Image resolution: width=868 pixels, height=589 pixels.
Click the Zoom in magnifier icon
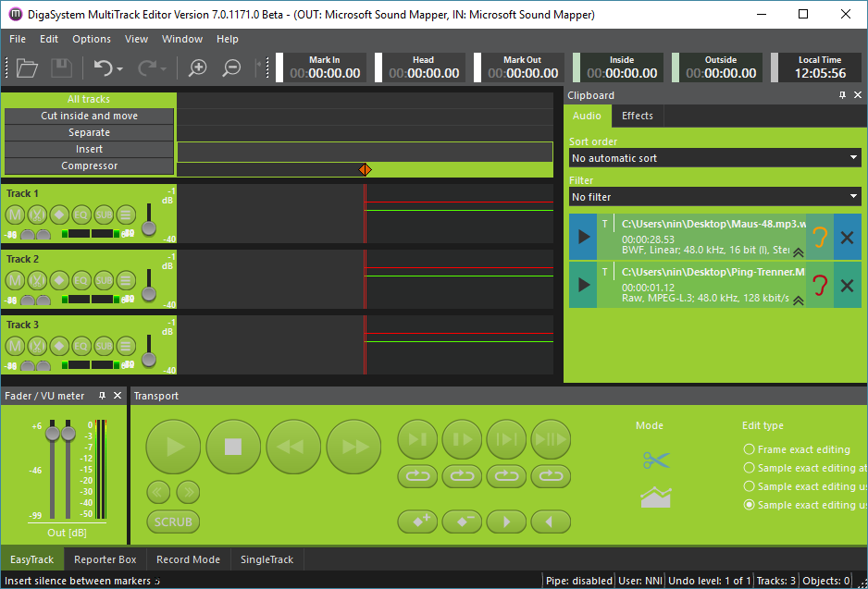coord(197,67)
